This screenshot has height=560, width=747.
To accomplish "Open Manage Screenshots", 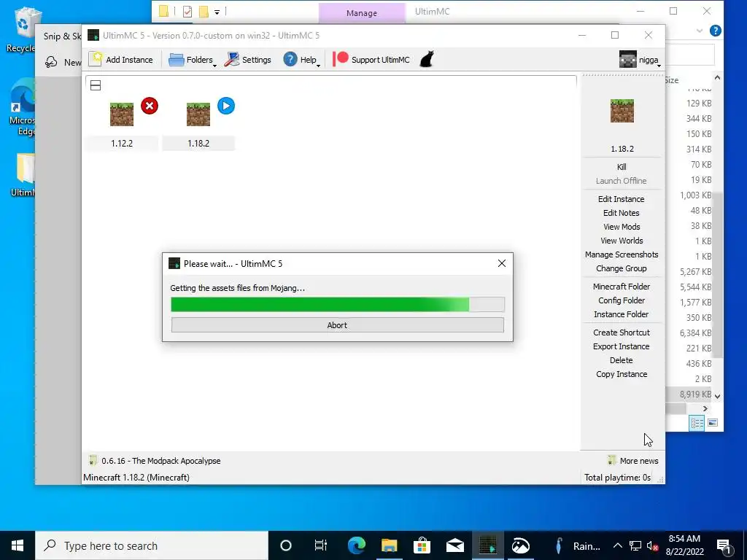I will pos(622,254).
